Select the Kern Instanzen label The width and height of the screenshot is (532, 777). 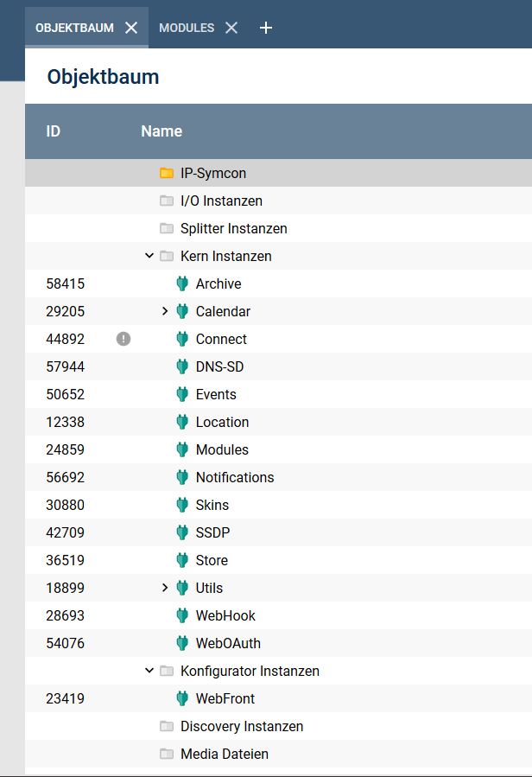pyautogui.click(x=226, y=256)
